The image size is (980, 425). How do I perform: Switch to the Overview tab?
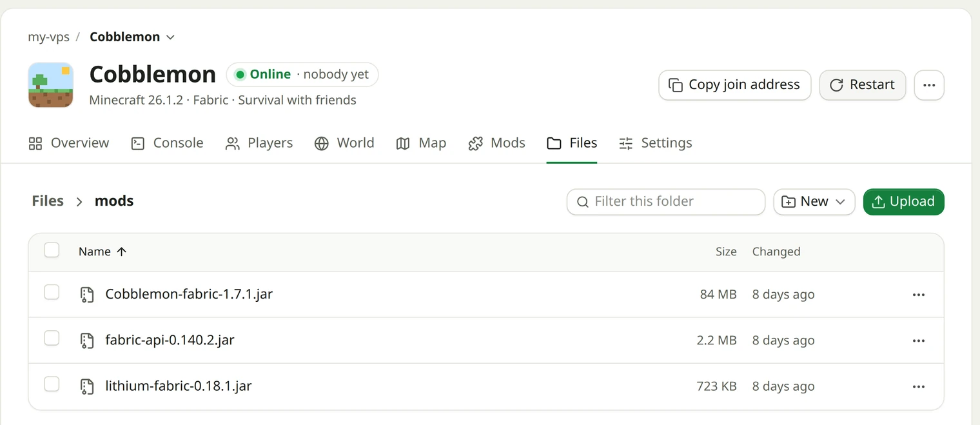69,143
